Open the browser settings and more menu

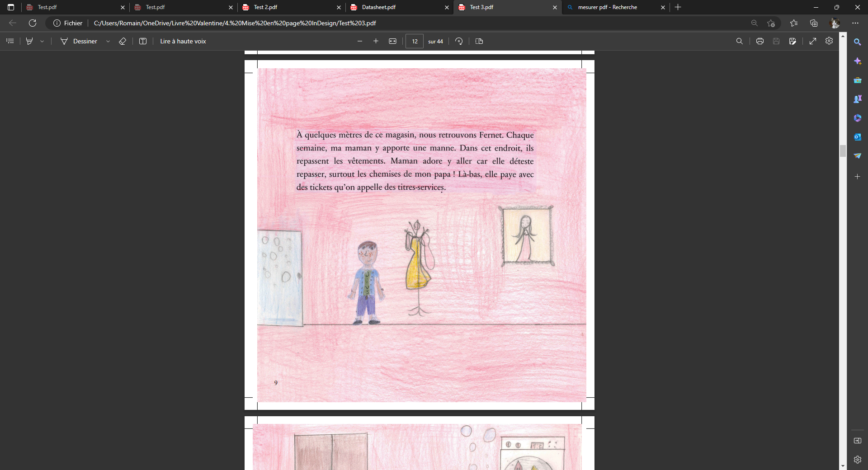(855, 23)
